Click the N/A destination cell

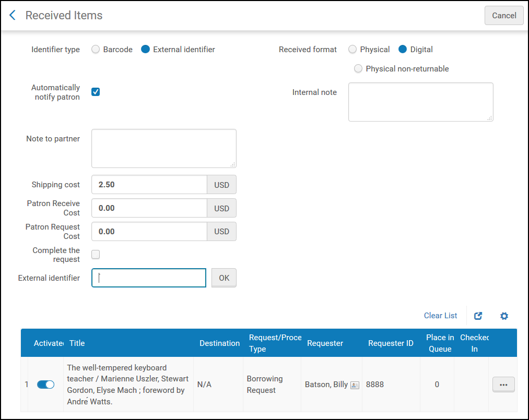[x=205, y=385]
